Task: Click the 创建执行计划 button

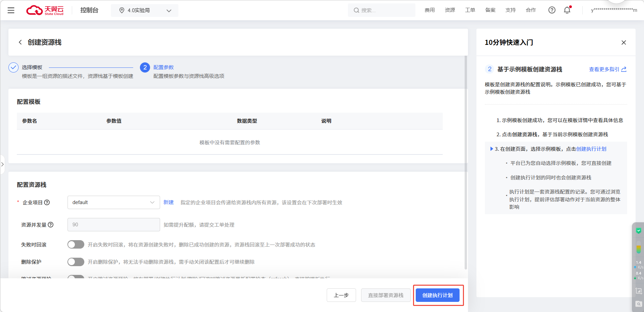Action: tap(437, 295)
